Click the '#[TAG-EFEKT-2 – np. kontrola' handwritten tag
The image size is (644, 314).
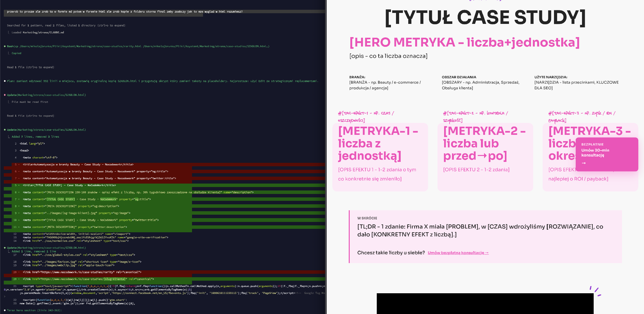[476, 117]
